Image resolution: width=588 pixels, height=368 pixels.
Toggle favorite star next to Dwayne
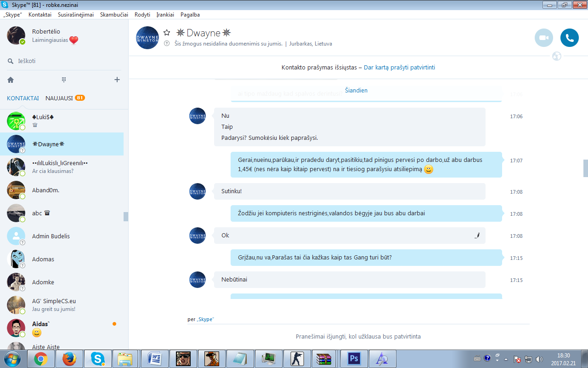[x=167, y=33]
